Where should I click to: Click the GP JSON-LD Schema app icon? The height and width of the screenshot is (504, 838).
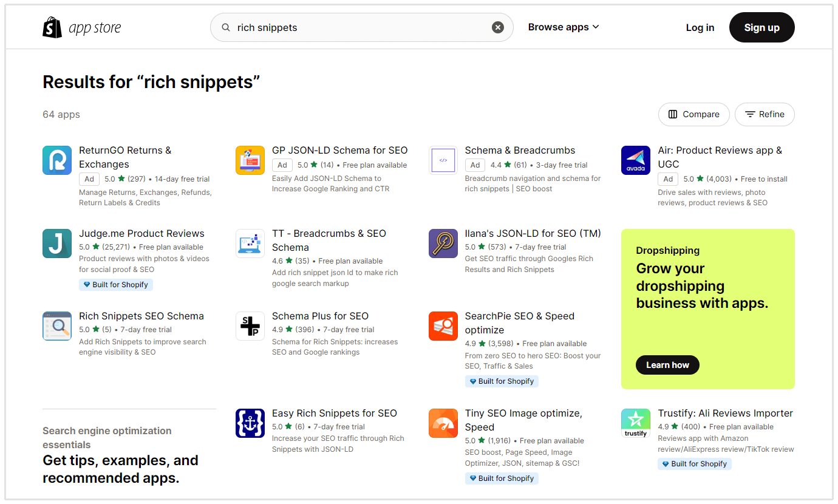(250, 160)
